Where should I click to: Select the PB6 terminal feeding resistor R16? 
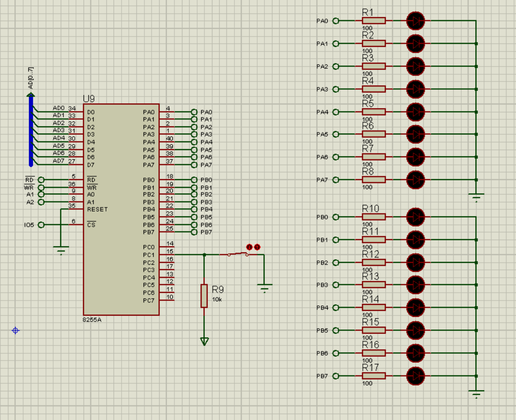[x=336, y=353]
